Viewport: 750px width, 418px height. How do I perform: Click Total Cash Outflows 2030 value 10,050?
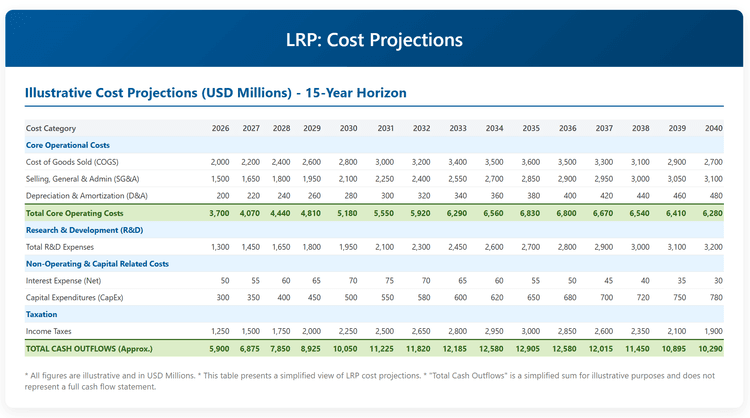(x=345, y=349)
